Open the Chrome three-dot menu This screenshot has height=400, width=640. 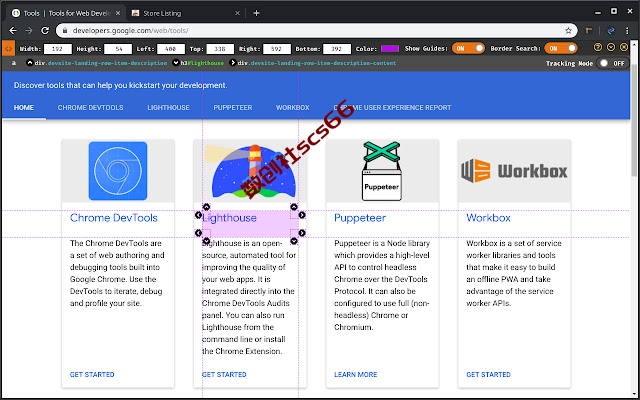click(627, 31)
